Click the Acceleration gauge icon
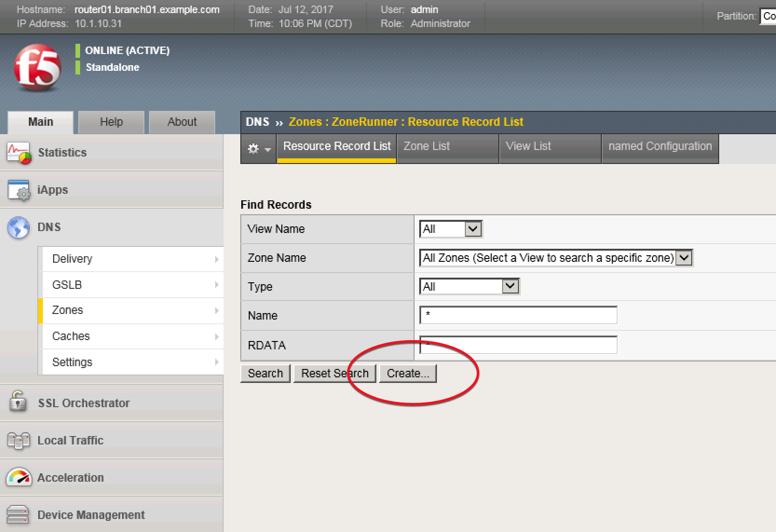The width and height of the screenshot is (776, 532). pos(19,477)
